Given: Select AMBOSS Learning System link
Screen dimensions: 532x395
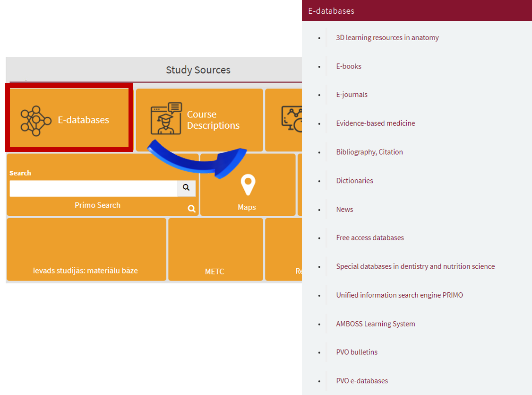Looking at the screenshot, I should 375,324.
